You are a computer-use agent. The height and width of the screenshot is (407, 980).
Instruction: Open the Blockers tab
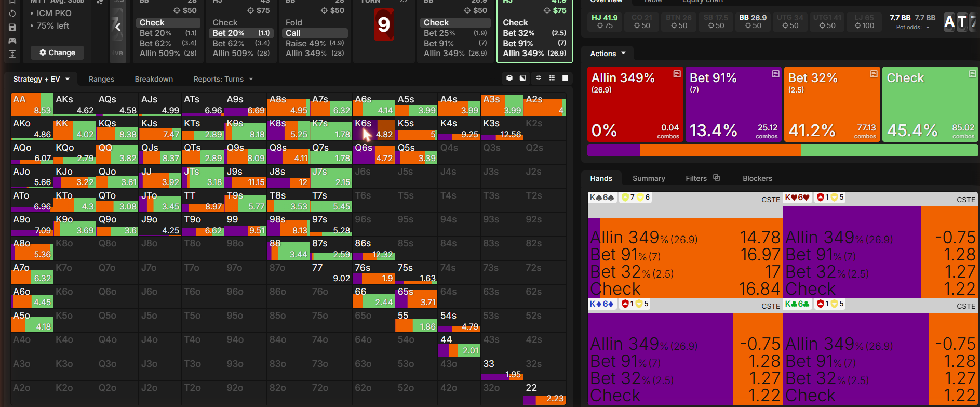[x=757, y=178]
